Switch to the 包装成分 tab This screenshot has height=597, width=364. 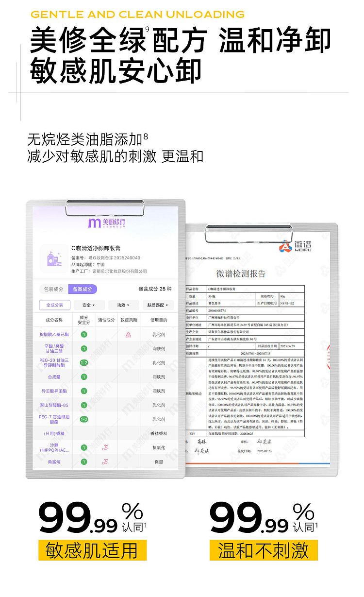coord(53,289)
